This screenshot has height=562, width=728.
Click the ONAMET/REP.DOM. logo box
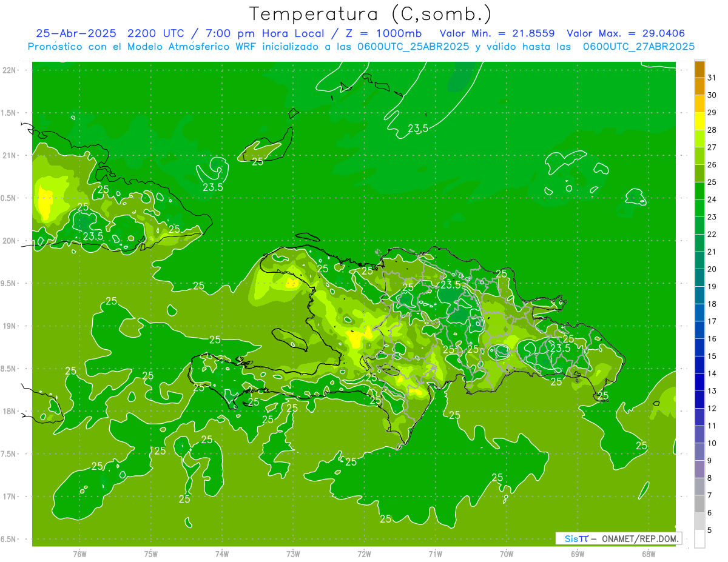tap(618, 538)
